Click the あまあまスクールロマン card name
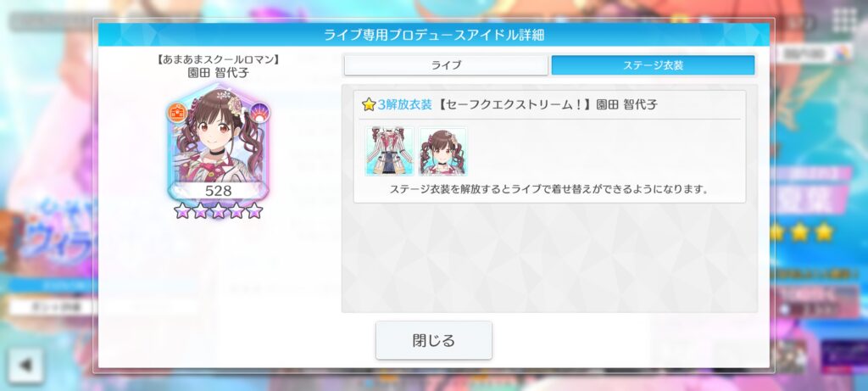 pyautogui.click(x=218, y=60)
